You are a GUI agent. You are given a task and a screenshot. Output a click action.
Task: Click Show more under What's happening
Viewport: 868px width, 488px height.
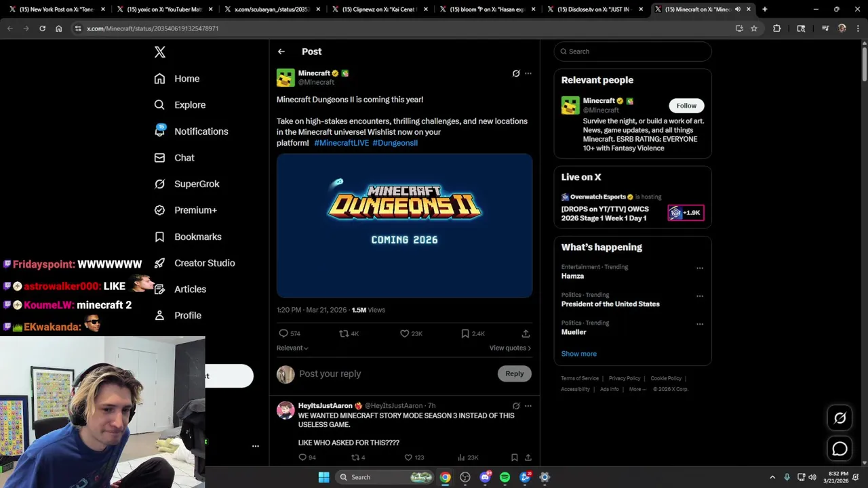coord(578,354)
